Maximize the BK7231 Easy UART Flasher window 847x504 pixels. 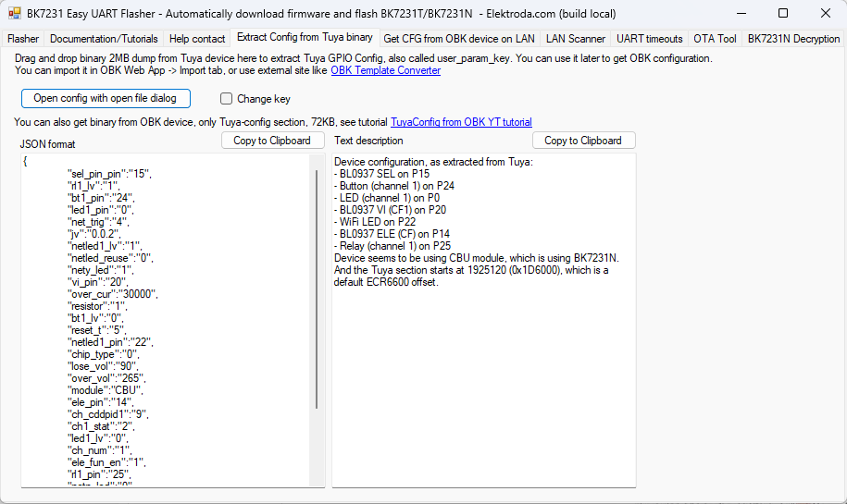(783, 14)
